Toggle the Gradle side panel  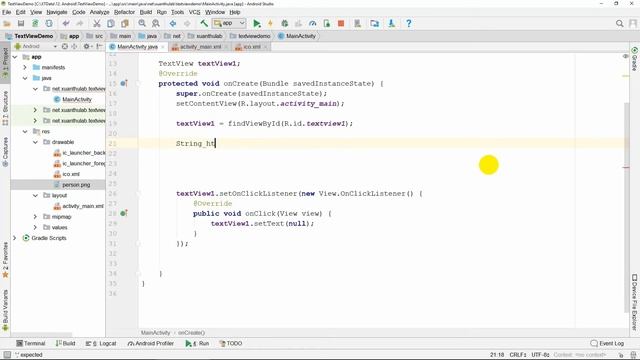pyautogui.click(x=634, y=59)
